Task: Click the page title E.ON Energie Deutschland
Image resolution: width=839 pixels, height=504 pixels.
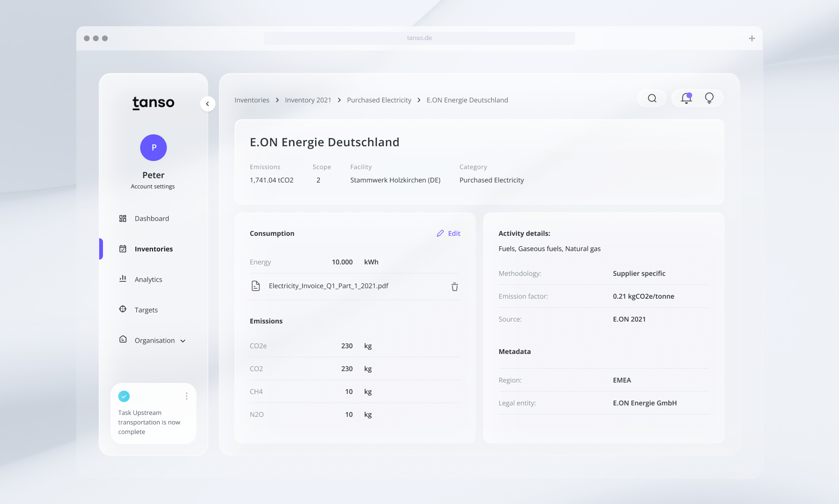Action: point(325,142)
